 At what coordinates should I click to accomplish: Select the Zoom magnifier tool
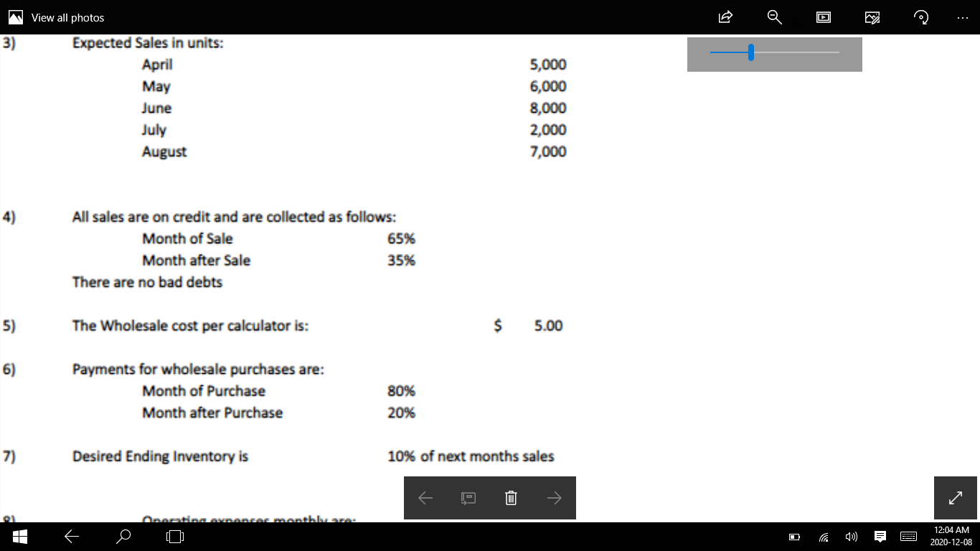pos(774,17)
